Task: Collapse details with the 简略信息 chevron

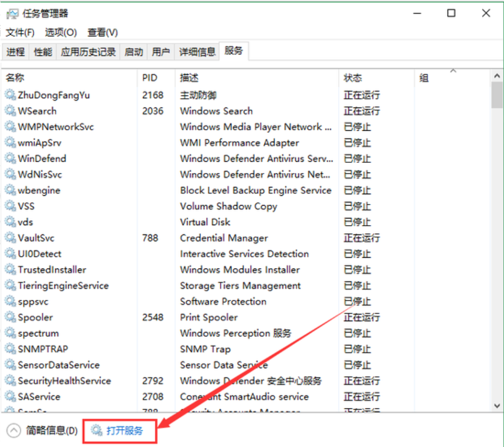Action: tap(13, 431)
